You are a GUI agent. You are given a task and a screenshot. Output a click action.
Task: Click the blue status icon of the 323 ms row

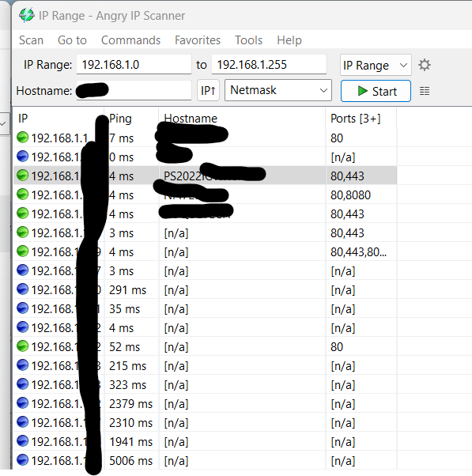pos(22,384)
